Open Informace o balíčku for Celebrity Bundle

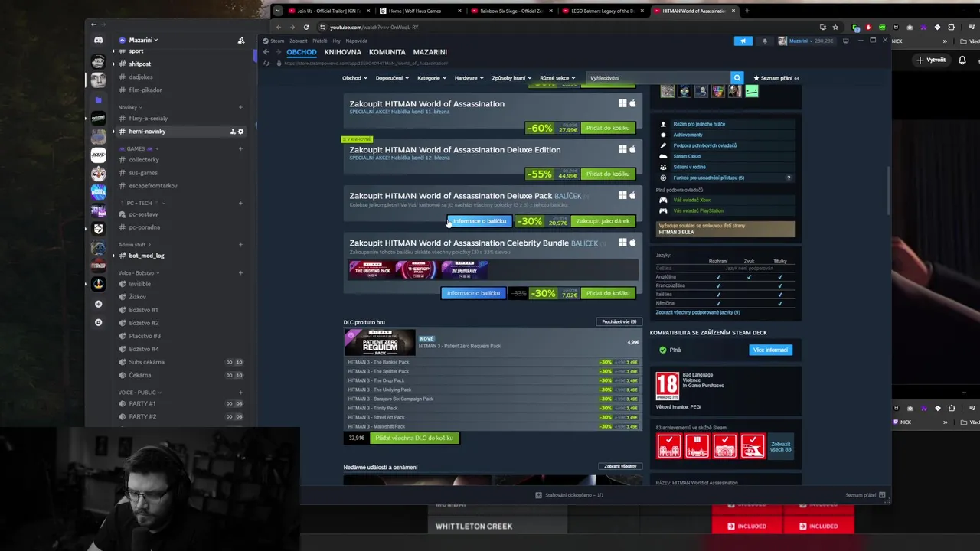(473, 293)
